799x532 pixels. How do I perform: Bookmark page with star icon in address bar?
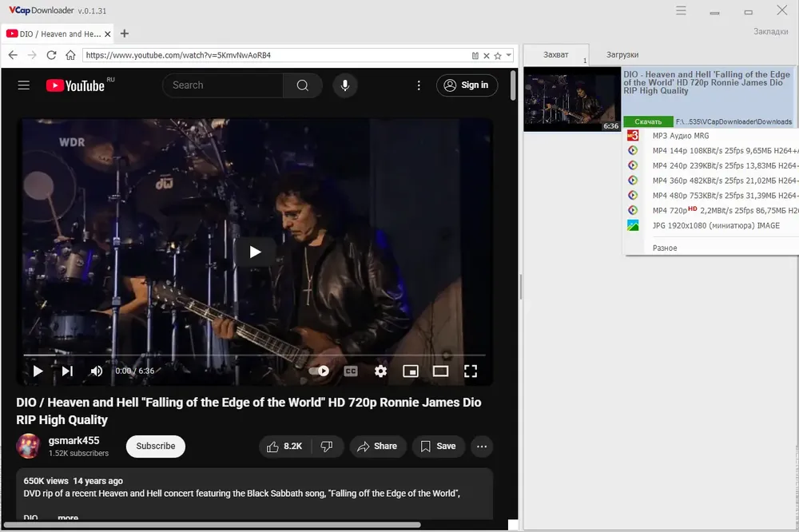click(498, 56)
